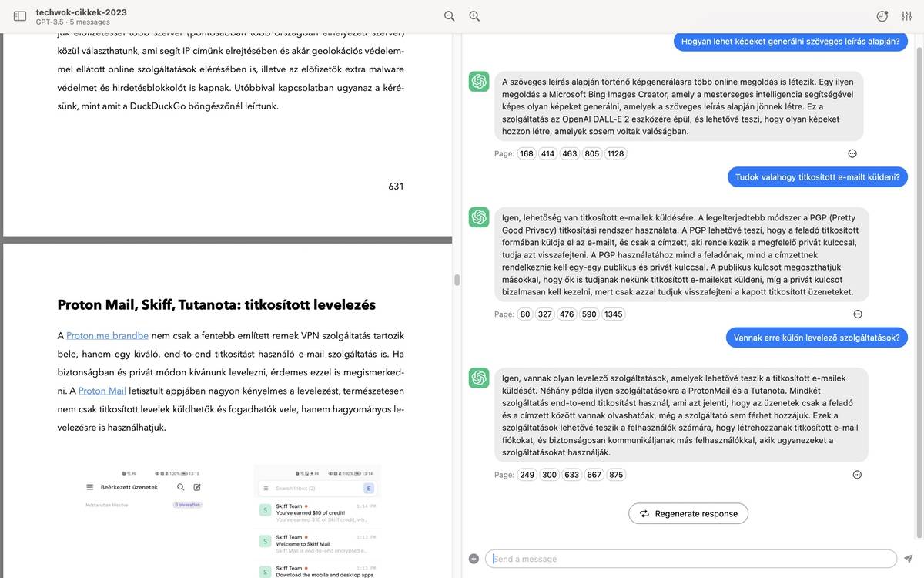Click the 'GPT-3.5 · 5 messages' subtitle
Screen dimensions: 924x578
point(72,22)
